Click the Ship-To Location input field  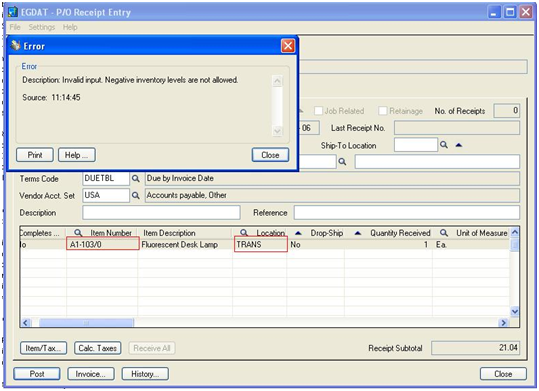point(416,145)
